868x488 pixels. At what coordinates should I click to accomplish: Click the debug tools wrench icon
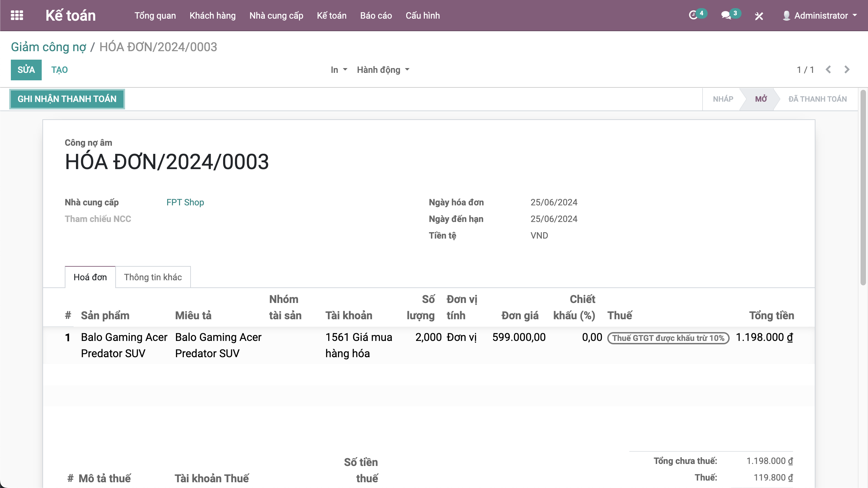click(759, 16)
